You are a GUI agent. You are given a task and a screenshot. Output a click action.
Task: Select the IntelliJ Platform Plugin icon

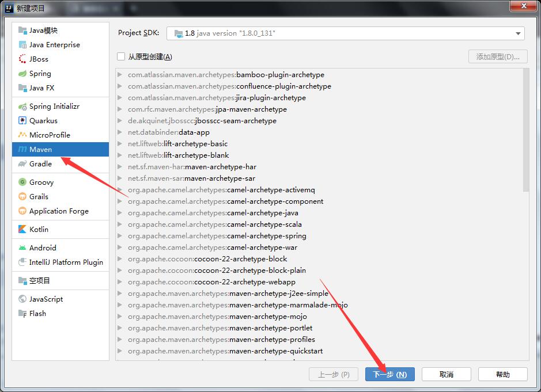[22, 262]
